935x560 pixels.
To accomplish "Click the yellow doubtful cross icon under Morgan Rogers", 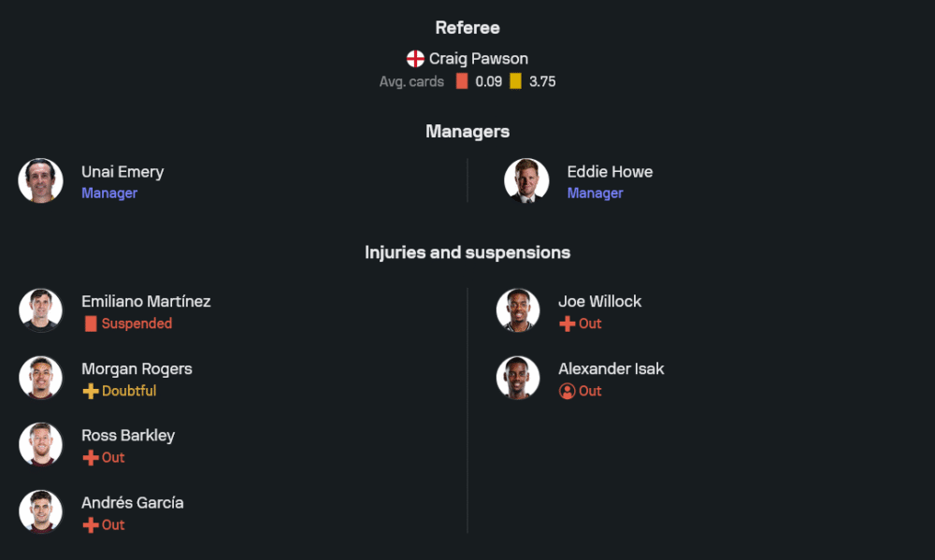I will pyautogui.click(x=91, y=391).
